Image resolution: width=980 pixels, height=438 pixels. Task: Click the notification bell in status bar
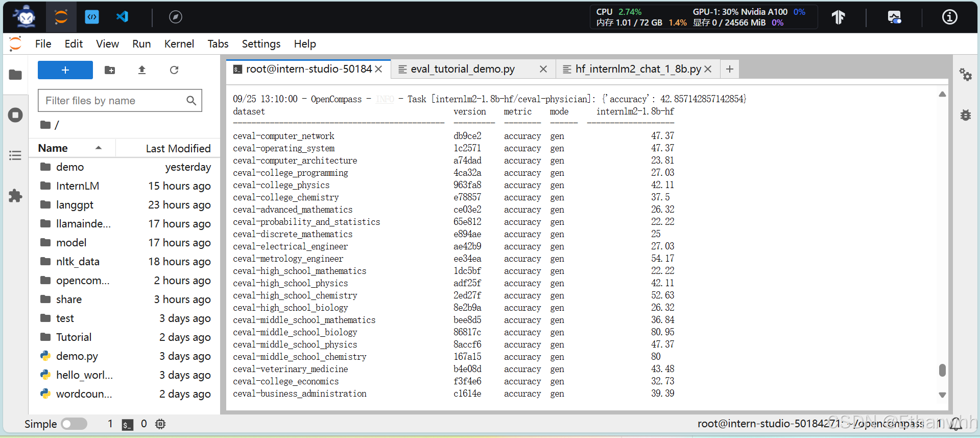pos(956,424)
